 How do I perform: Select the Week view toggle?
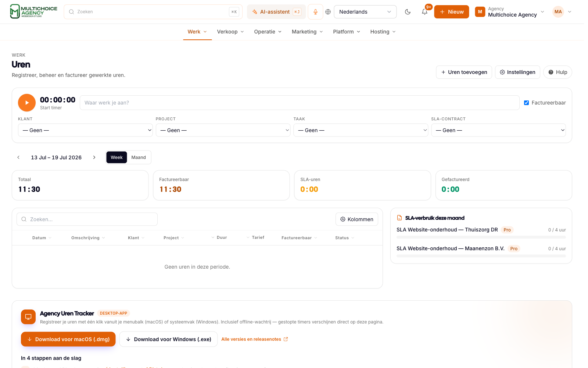(x=116, y=158)
